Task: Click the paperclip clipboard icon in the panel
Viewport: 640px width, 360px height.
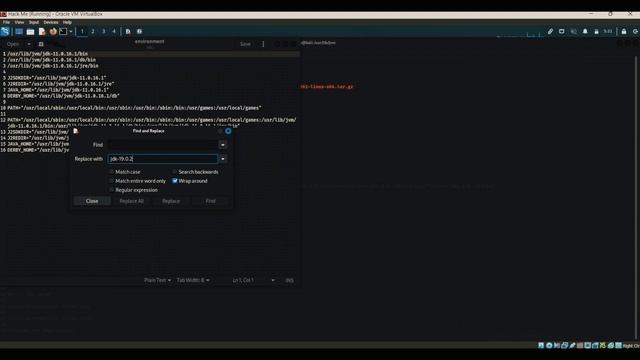Action: point(550,31)
